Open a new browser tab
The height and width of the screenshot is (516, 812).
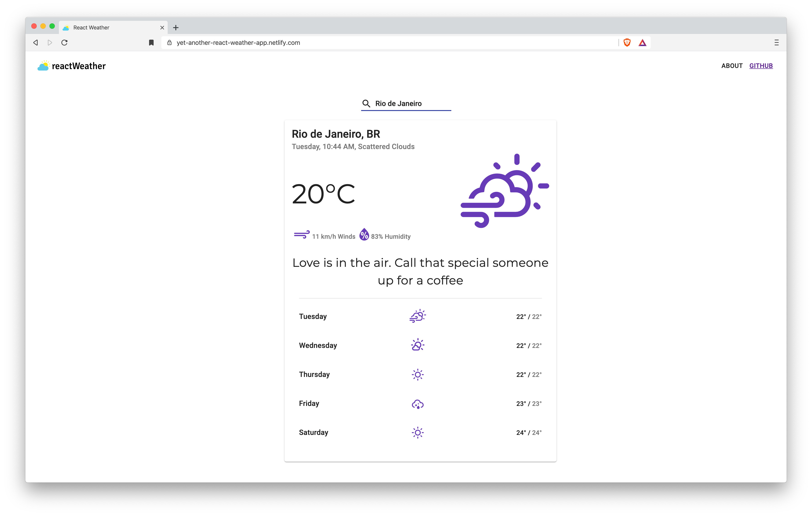click(176, 28)
